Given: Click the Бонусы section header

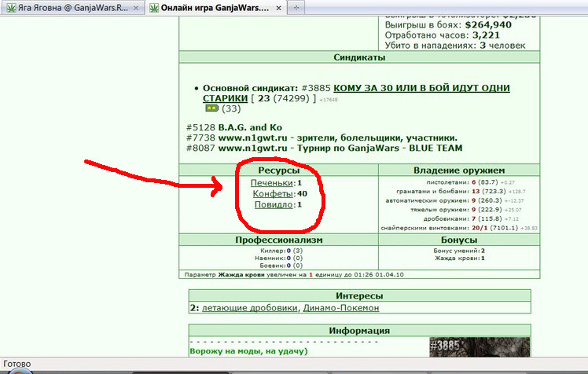Looking at the screenshot, I should (459, 240).
